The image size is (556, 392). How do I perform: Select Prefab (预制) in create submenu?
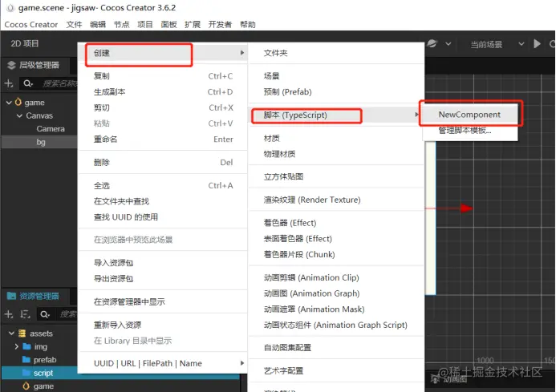(x=336, y=92)
